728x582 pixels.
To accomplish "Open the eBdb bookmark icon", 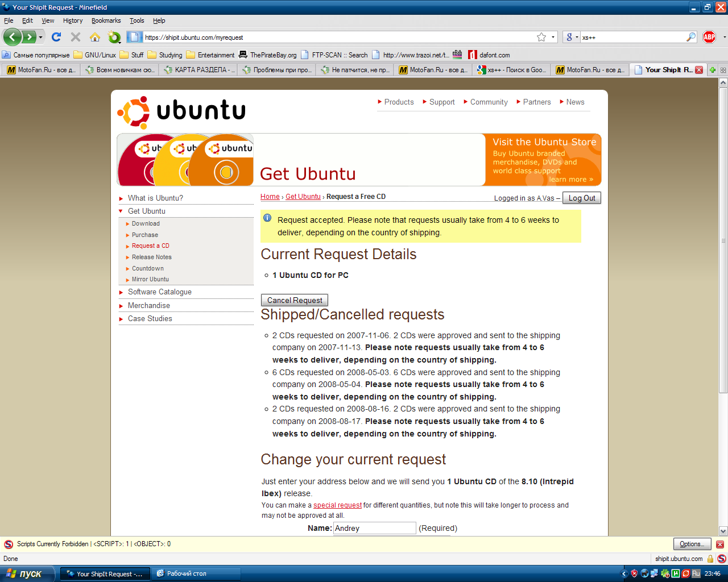I will (457, 55).
